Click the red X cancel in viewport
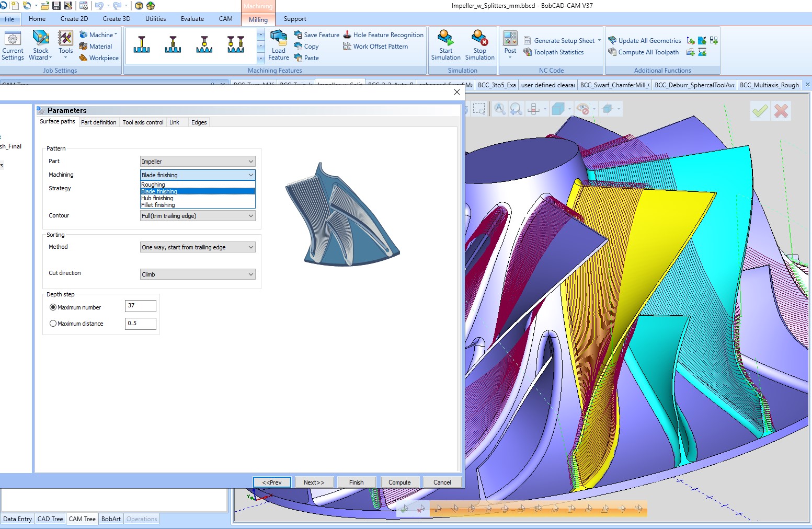The height and width of the screenshot is (529, 812). coord(781,111)
